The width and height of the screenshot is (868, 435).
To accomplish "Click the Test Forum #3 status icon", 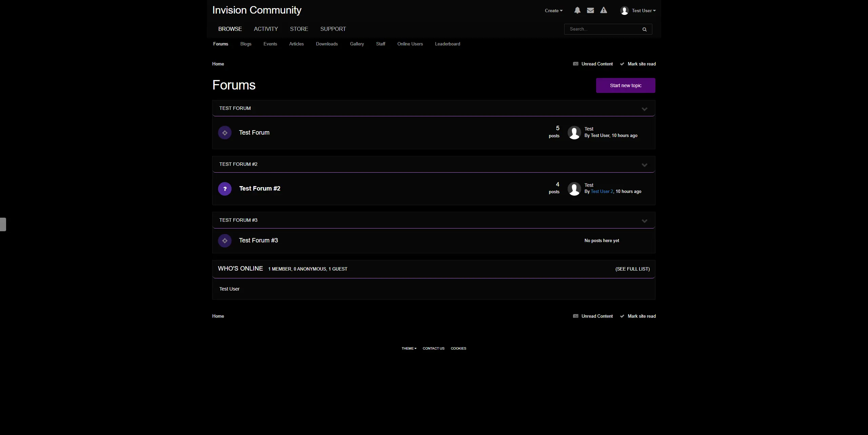I will coord(225,241).
